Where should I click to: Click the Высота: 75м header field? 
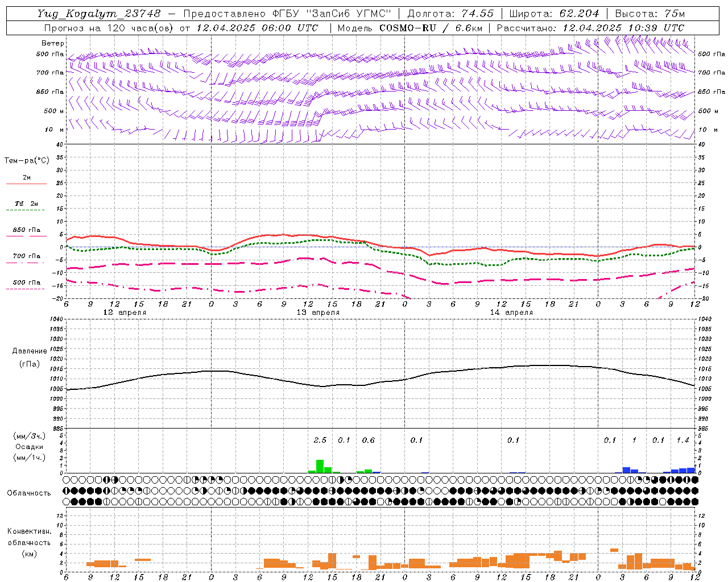coord(650,14)
